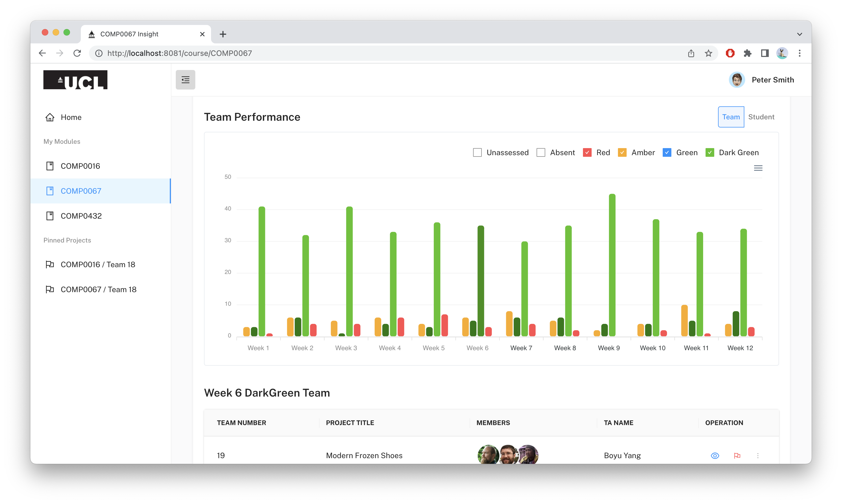The height and width of the screenshot is (504, 842).
Task: Open the COMP0432 module
Action: click(100, 216)
